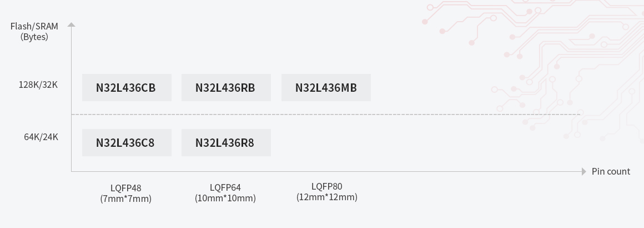Click the LQFP64 package label

[225, 187]
